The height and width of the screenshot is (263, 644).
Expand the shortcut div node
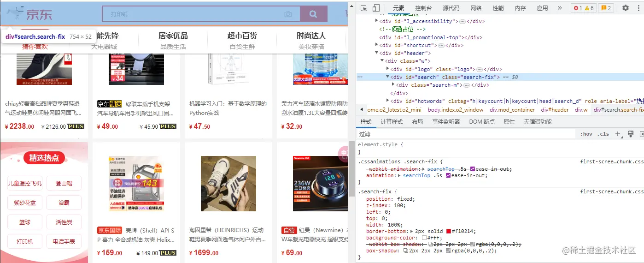pyautogui.click(x=377, y=45)
